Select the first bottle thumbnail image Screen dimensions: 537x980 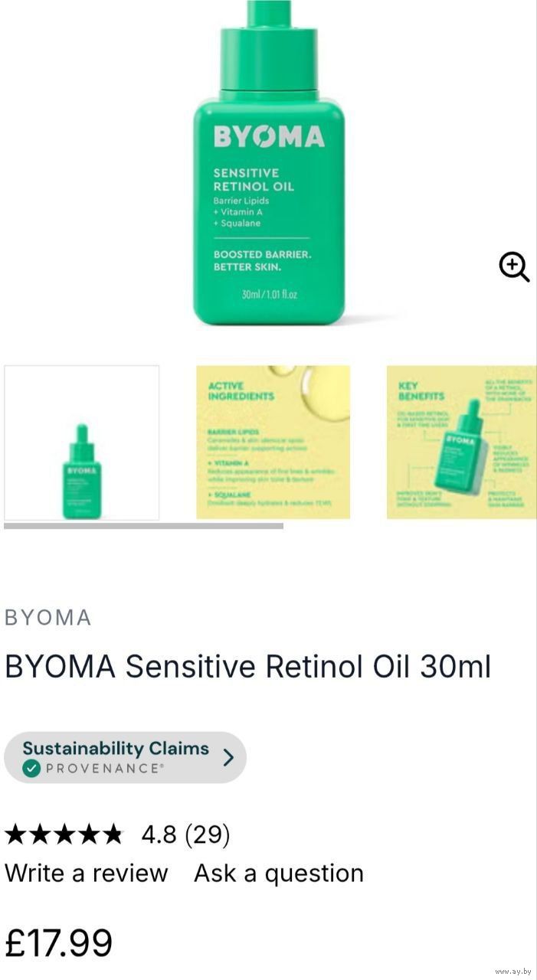click(x=82, y=443)
